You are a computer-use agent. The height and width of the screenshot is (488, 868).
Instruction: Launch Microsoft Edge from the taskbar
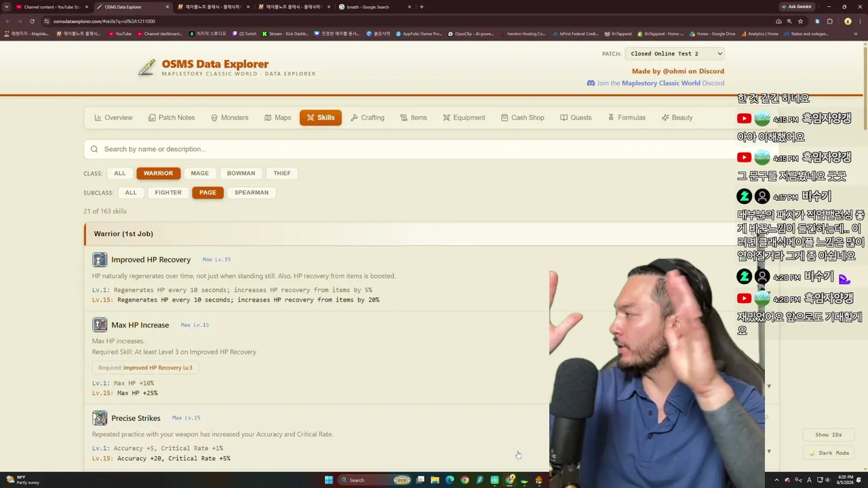coord(450,480)
